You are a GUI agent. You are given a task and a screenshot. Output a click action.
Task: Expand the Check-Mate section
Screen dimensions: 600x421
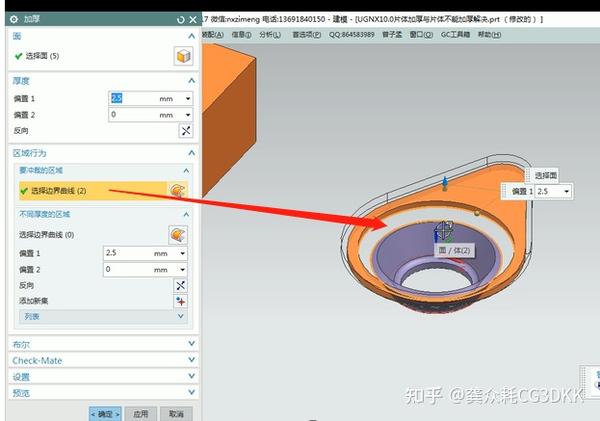pyautogui.click(x=192, y=360)
